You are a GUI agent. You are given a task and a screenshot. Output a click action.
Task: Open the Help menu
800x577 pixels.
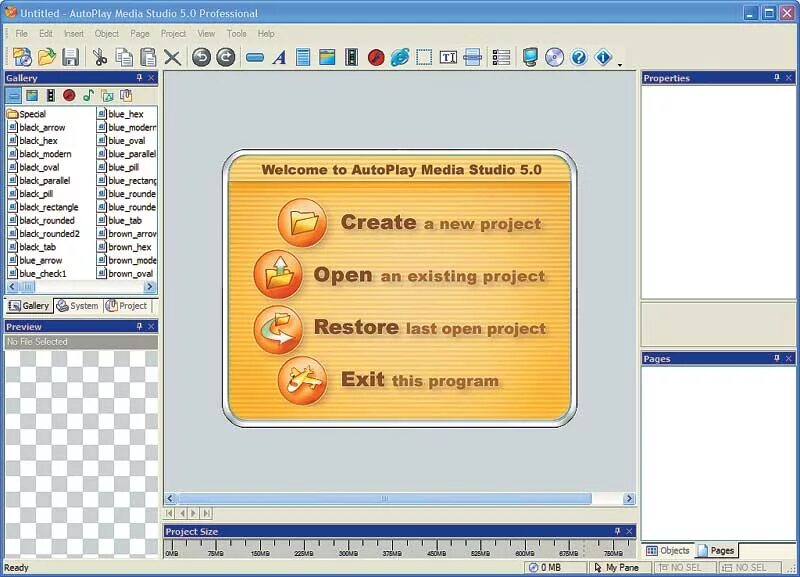tap(266, 34)
